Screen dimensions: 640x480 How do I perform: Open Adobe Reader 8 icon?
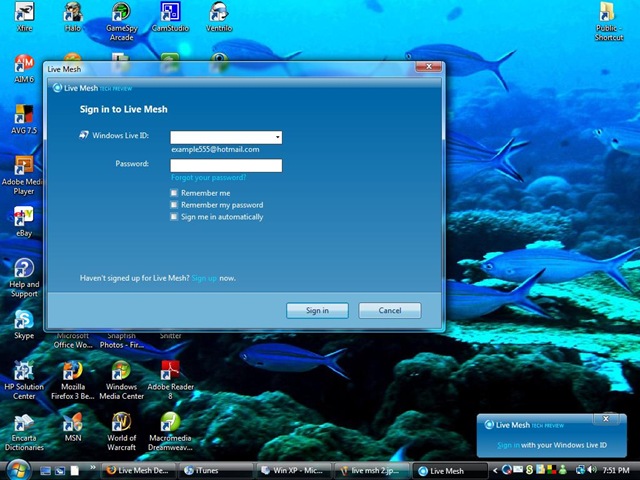tap(170, 380)
